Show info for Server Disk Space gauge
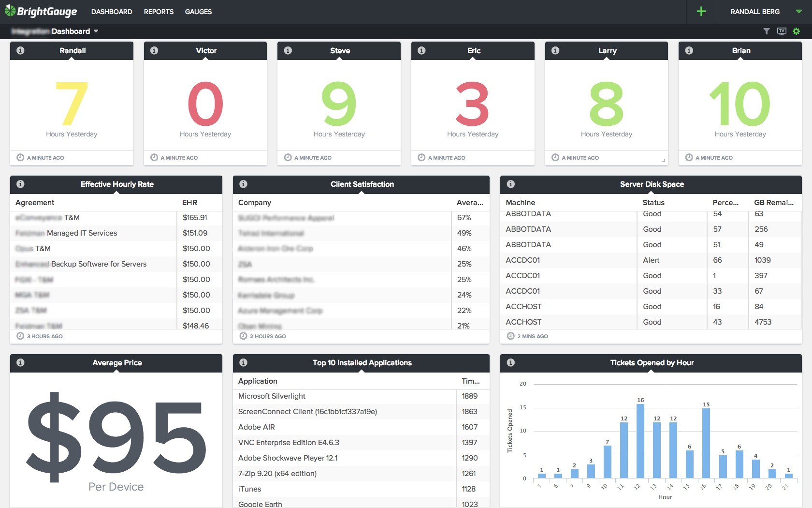812x508 pixels. (x=510, y=184)
